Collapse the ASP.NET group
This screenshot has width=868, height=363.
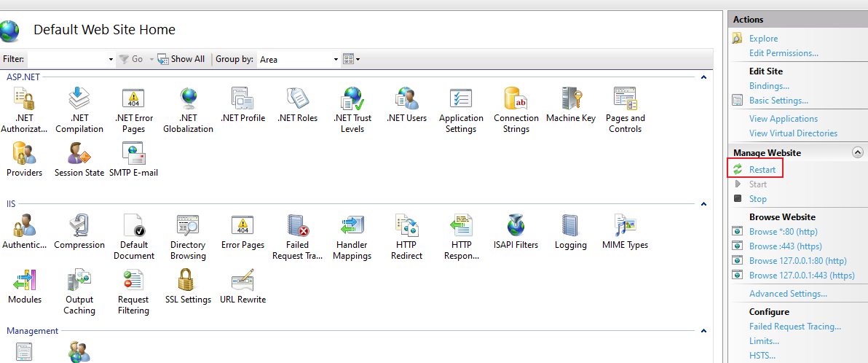pyautogui.click(x=703, y=77)
